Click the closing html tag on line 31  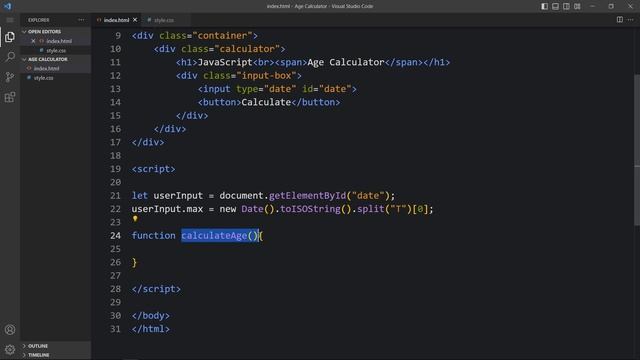151,329
